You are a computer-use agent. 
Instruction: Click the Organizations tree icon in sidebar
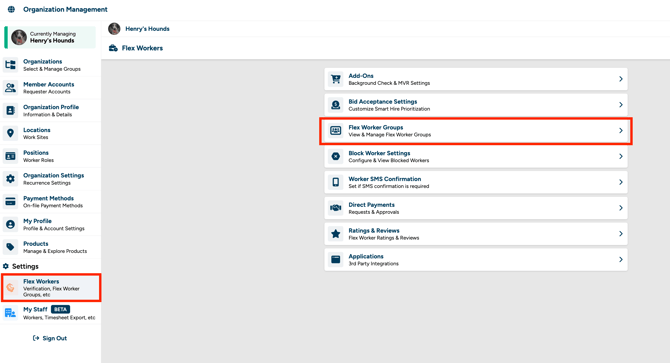(x=10, y=65)
